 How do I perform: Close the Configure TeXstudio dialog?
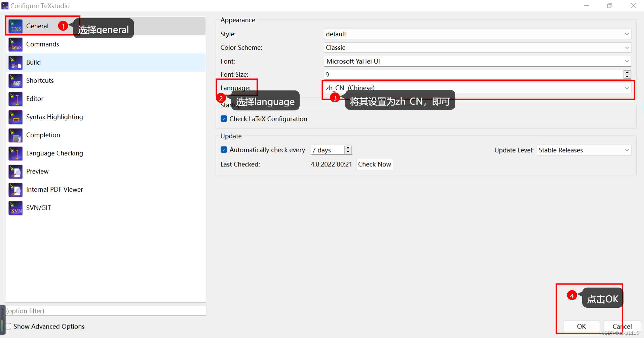(633, 6)
